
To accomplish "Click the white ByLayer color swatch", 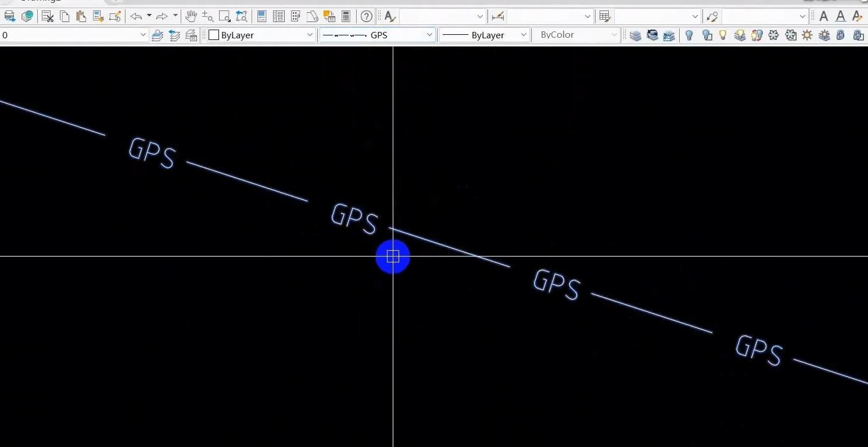I will click(x=214, y=35).
